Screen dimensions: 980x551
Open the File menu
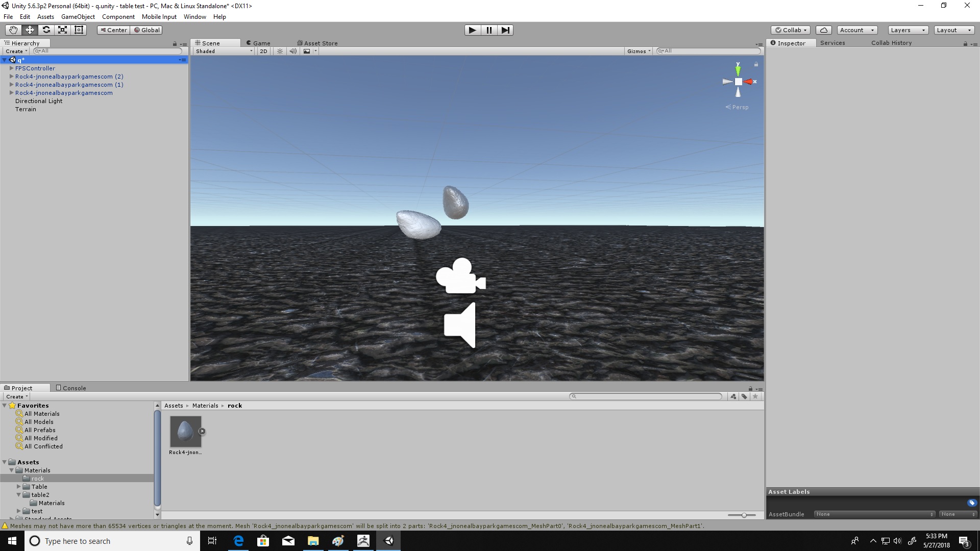coord(8,17)
